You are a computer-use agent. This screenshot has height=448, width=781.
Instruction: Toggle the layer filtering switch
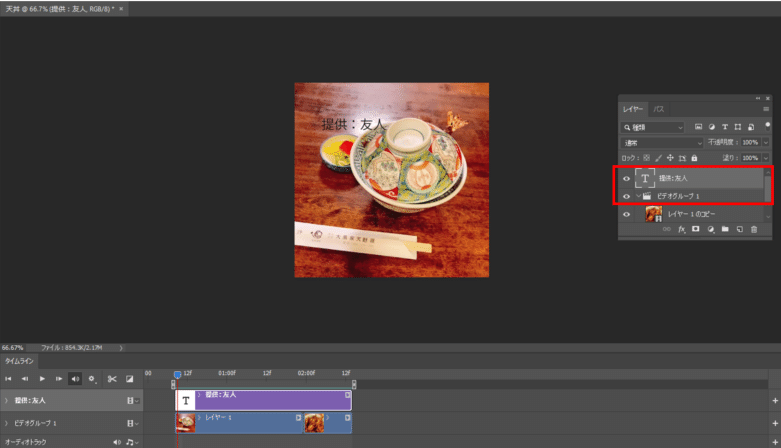pos(768,126)
